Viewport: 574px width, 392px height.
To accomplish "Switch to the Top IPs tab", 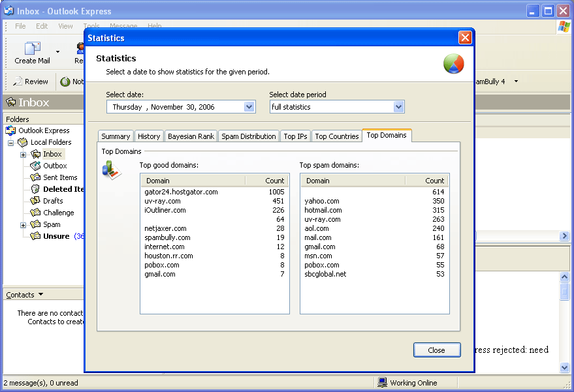I will point(295,136).
